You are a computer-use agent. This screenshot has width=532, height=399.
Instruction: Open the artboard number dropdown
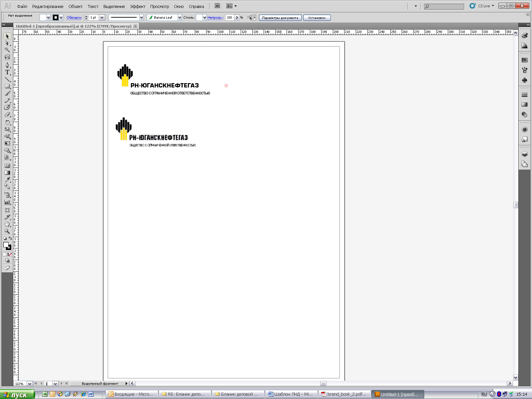[55, 384]
